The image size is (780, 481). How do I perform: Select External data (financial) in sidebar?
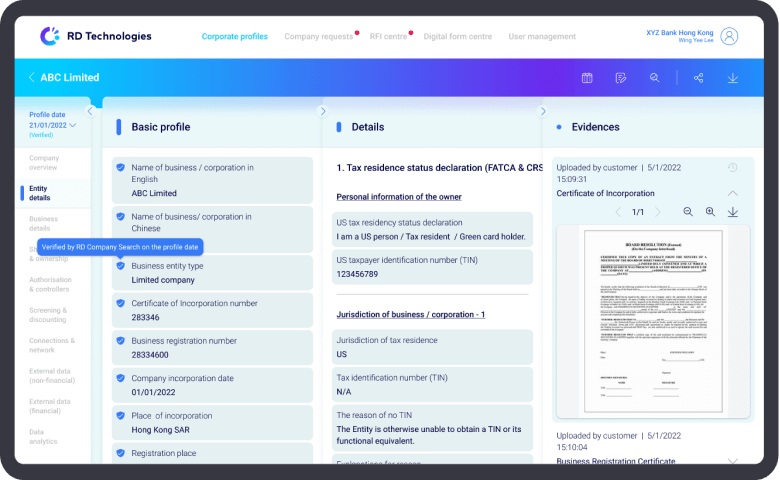[50, 406]
